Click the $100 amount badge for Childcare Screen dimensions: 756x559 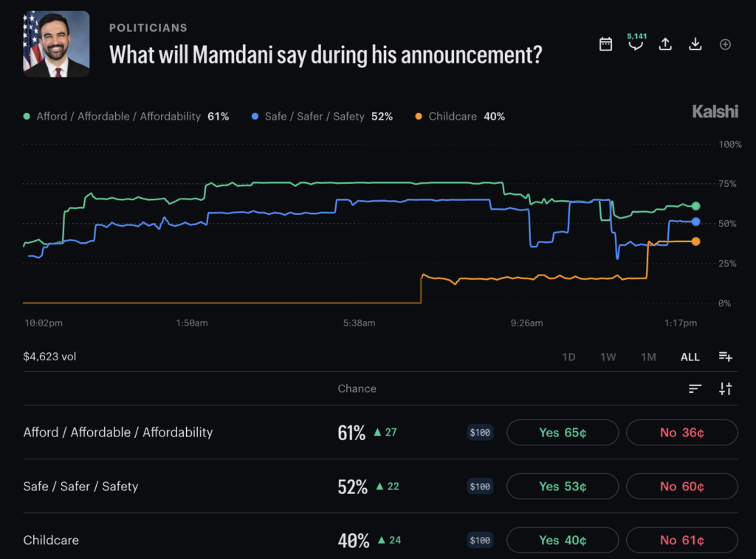[480, 541]
